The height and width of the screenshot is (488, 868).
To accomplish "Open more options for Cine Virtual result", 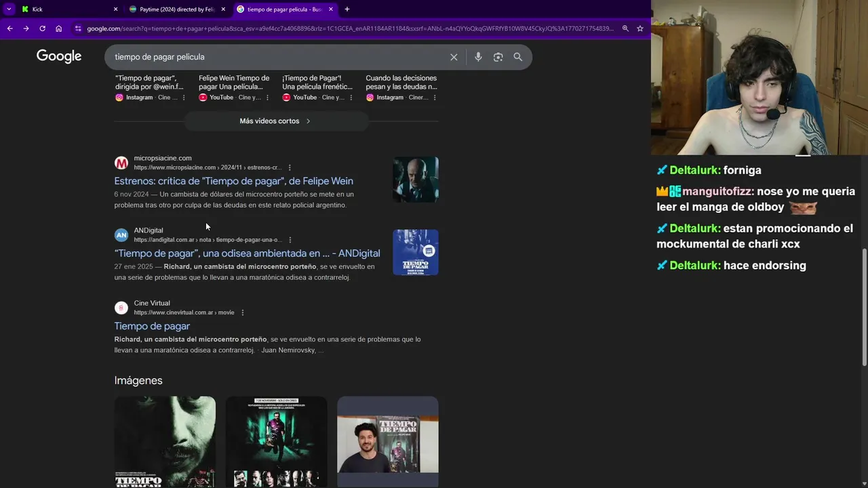I will (x=243, y=312).
